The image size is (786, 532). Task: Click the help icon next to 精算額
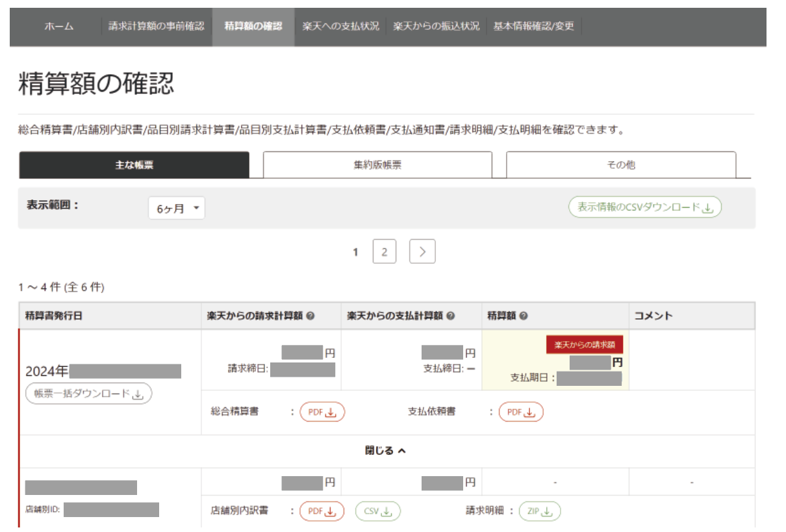524,316
